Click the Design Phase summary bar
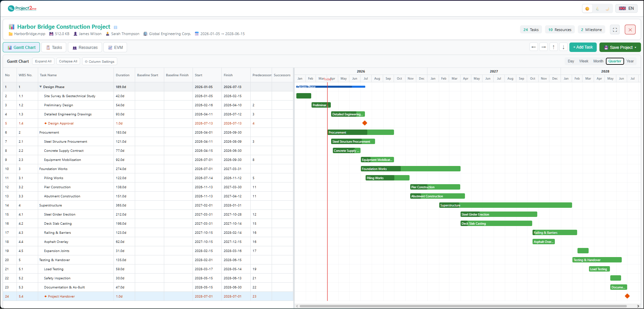644x309 pixels. pyautogui.click(x=331, y=87)
